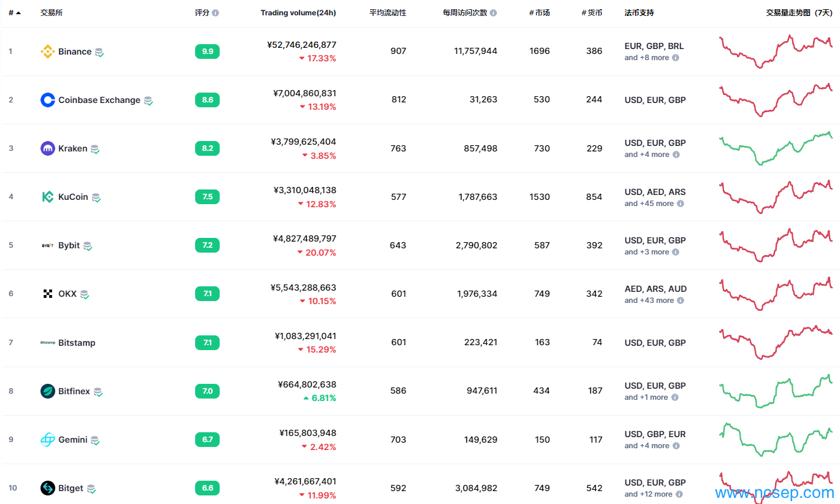
Task: Open the Gemini exchange link
Action: coord(73,440)
